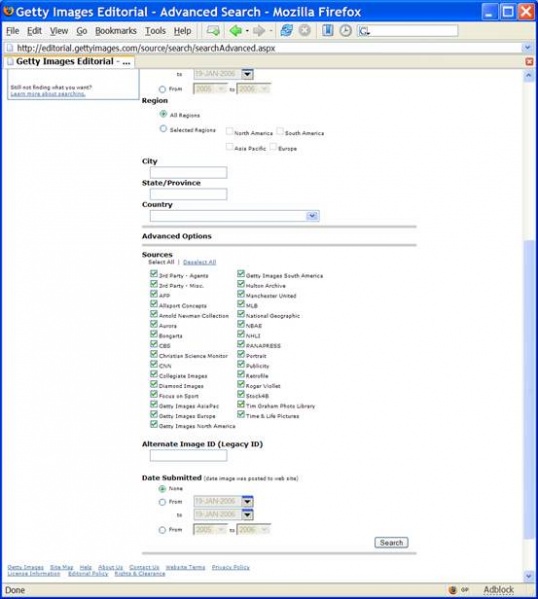This screenshot has height=599, width=538.
Task: Open the Site Map footer link
Action: pos(62,567)
